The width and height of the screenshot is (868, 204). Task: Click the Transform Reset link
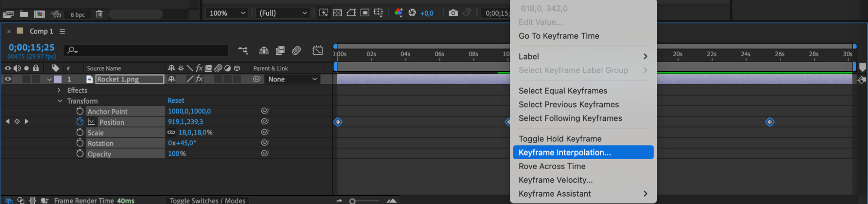(x=176, y=100)
